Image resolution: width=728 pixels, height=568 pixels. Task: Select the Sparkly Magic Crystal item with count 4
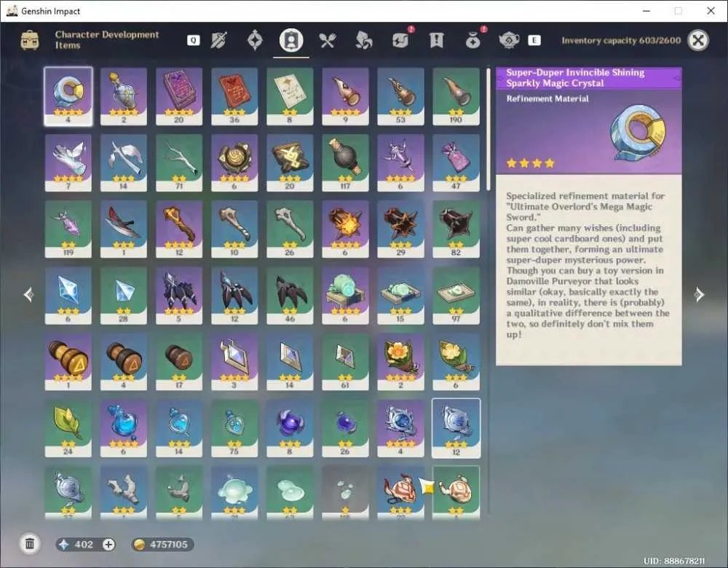click(68, 97)
